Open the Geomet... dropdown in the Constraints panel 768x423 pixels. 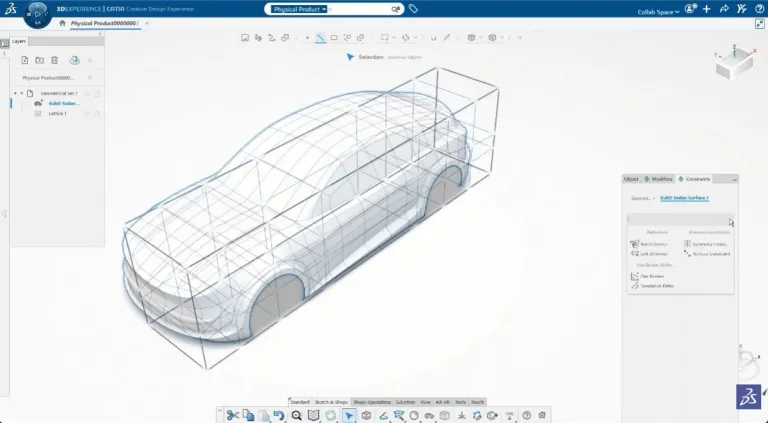pyautogui.click(x=643, y=198)
